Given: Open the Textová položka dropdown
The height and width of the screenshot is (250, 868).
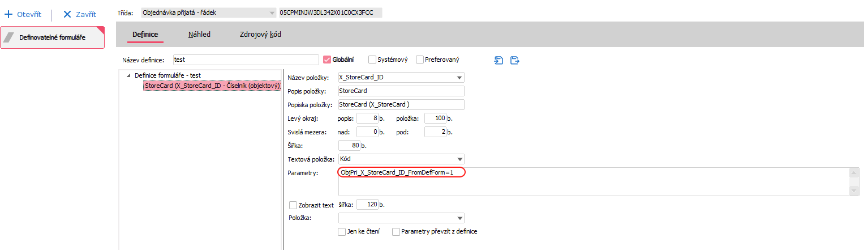Looking at the screenshot, I should coord(459,159).
